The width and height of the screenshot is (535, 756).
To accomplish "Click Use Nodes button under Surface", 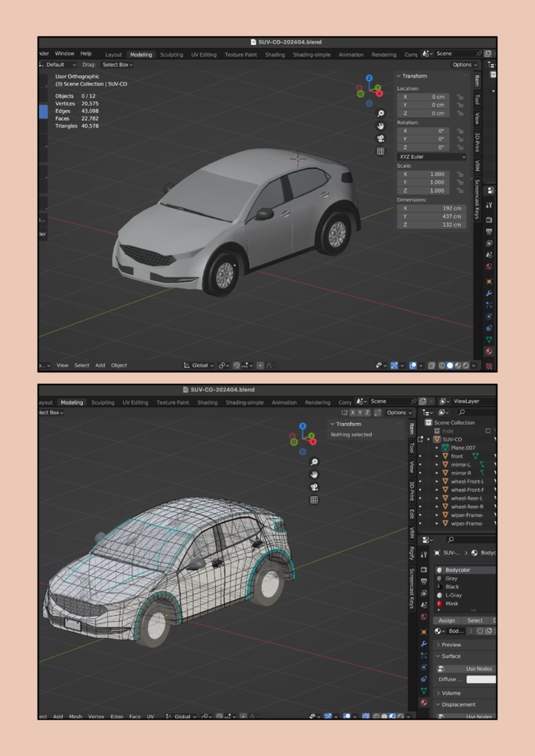I will (x=467, y=669).
